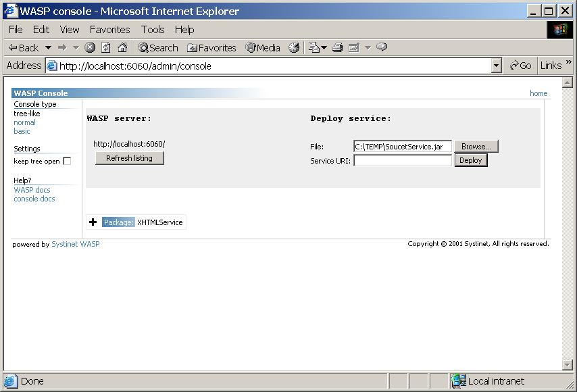
Task: Click the scrollbar down arrow
Action: point(568,365)
